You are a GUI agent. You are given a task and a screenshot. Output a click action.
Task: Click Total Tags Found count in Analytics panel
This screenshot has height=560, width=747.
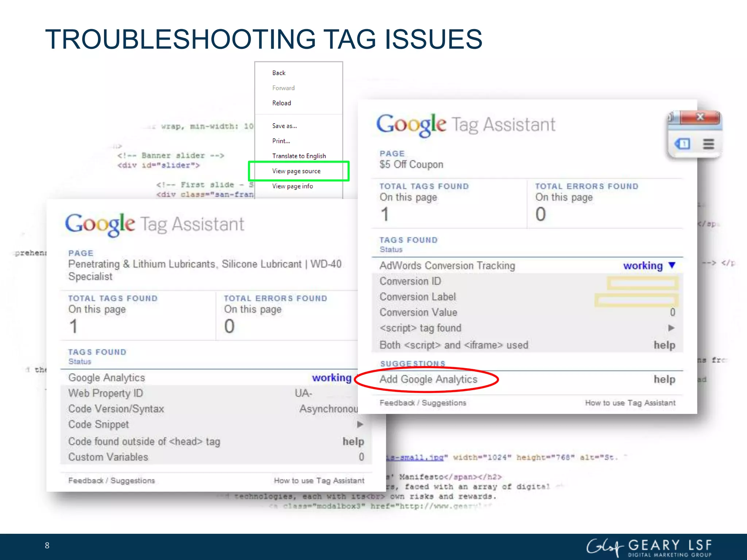tap(73, 326)
